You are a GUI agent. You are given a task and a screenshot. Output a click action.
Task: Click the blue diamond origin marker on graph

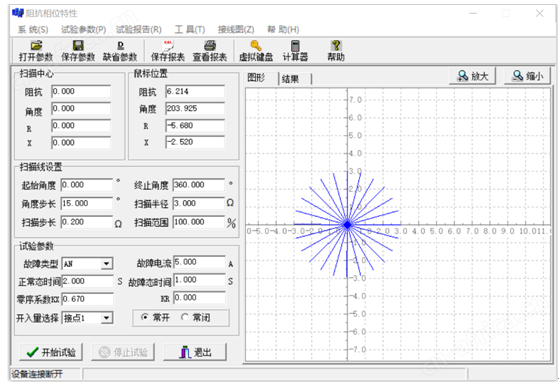coord(347,225)
